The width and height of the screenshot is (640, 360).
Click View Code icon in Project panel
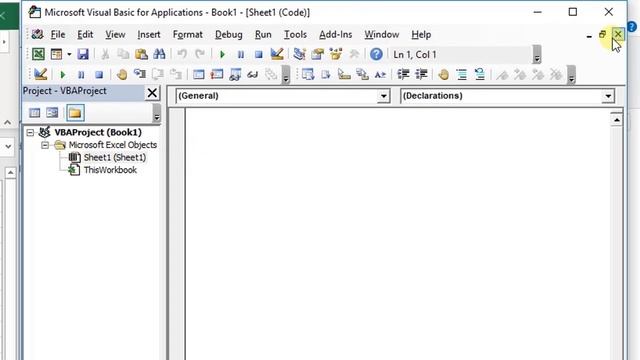pos(35,113)
